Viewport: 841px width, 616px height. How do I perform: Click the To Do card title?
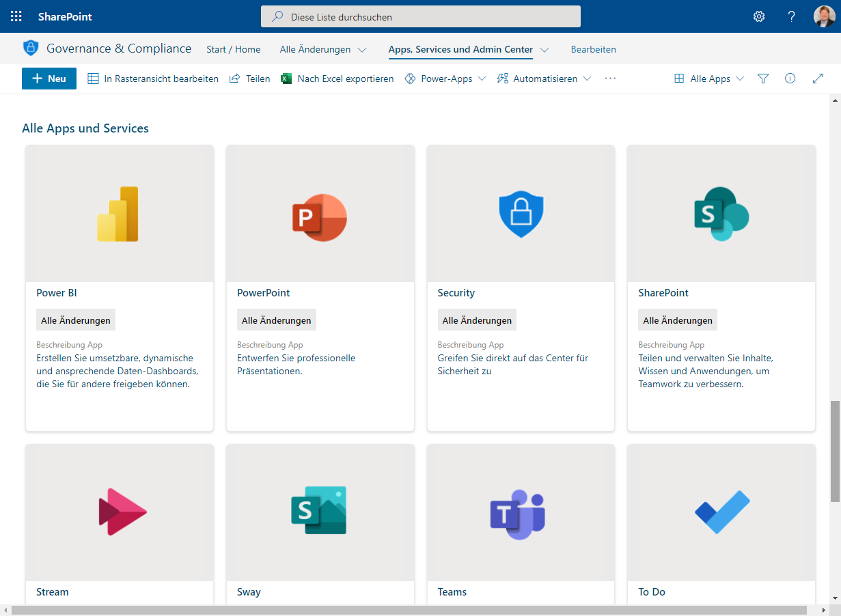652,592
